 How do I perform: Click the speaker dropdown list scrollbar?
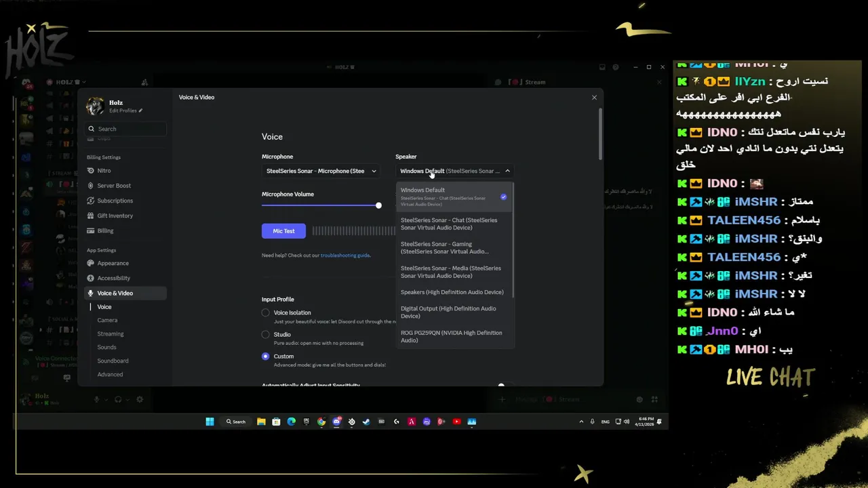[513, 240]
